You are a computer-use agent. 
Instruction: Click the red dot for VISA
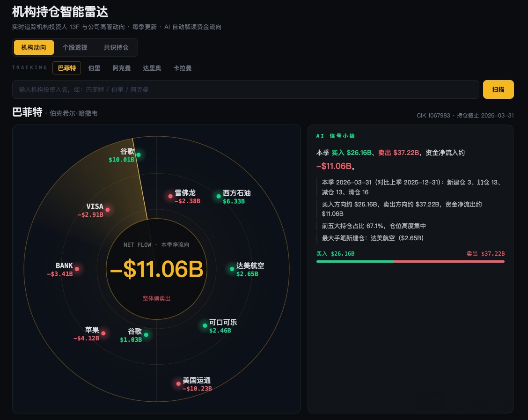point(107,210)
